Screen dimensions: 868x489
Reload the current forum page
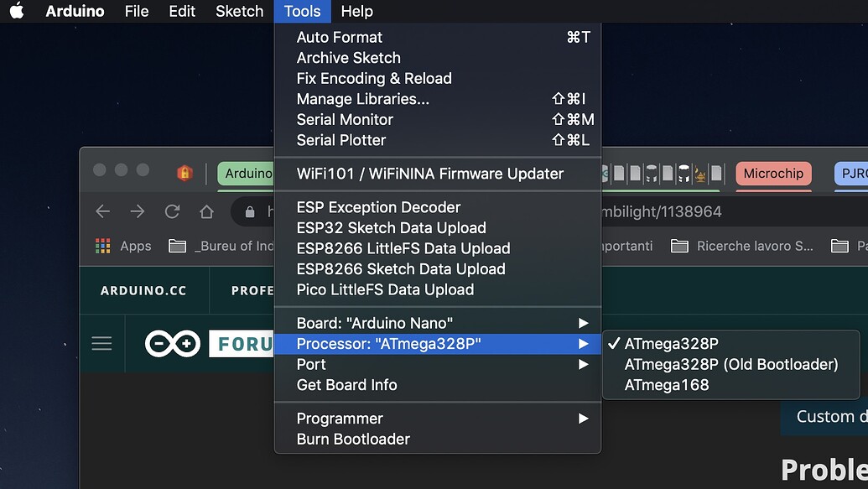[x=173, y=211]
